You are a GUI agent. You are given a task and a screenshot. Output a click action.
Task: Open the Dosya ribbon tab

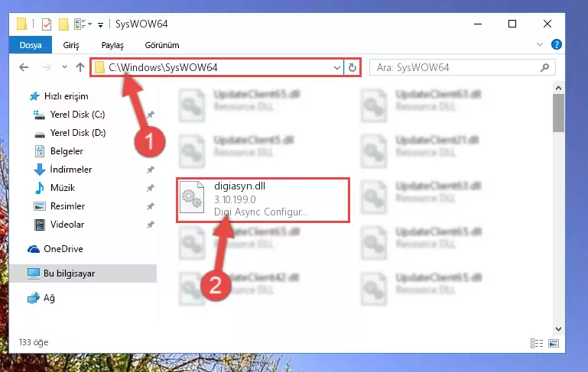click(31, 45)
